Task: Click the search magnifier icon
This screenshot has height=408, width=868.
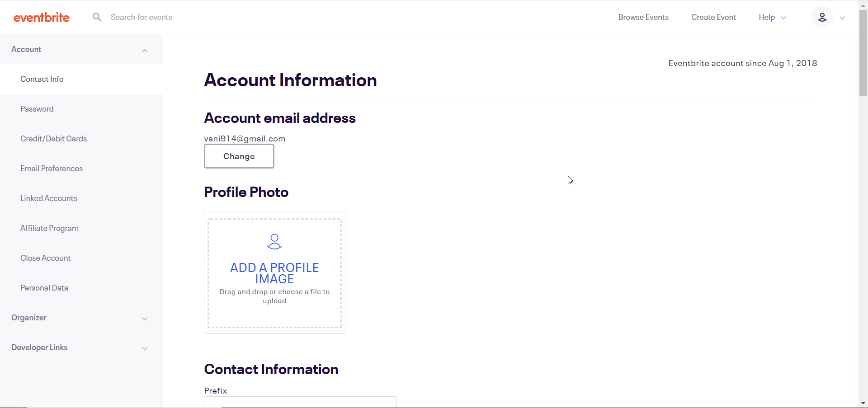Action: [97, 17]
